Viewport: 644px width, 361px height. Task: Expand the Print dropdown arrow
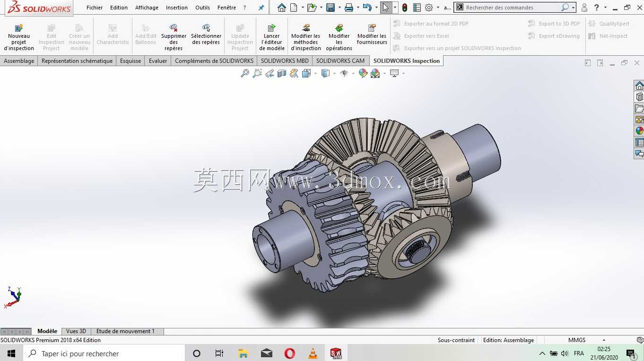[x=357, y=8]
